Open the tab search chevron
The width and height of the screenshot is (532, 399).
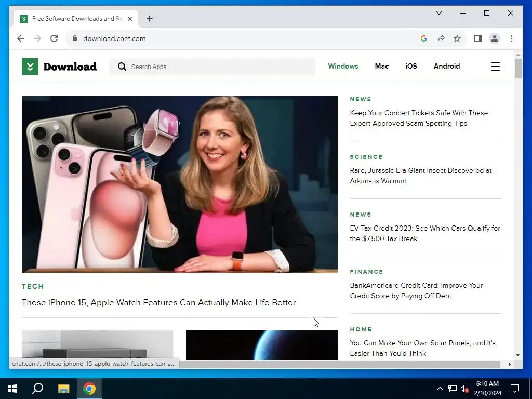coord(439,13)
